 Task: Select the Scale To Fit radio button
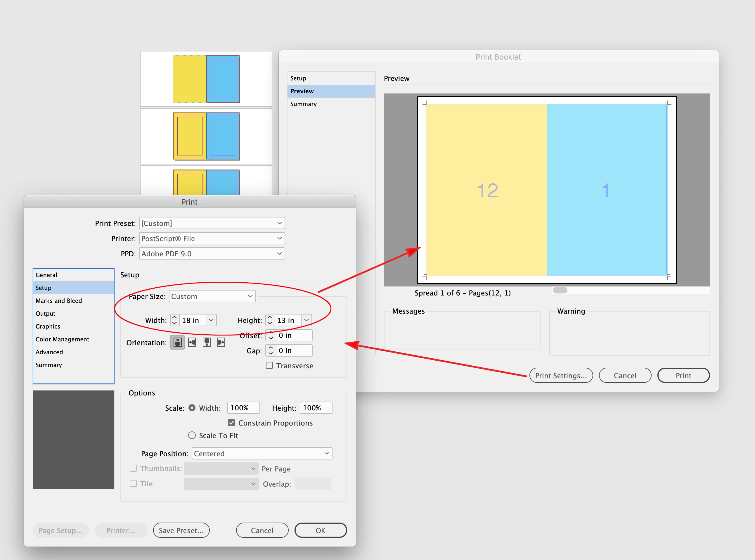pos(192,435)
